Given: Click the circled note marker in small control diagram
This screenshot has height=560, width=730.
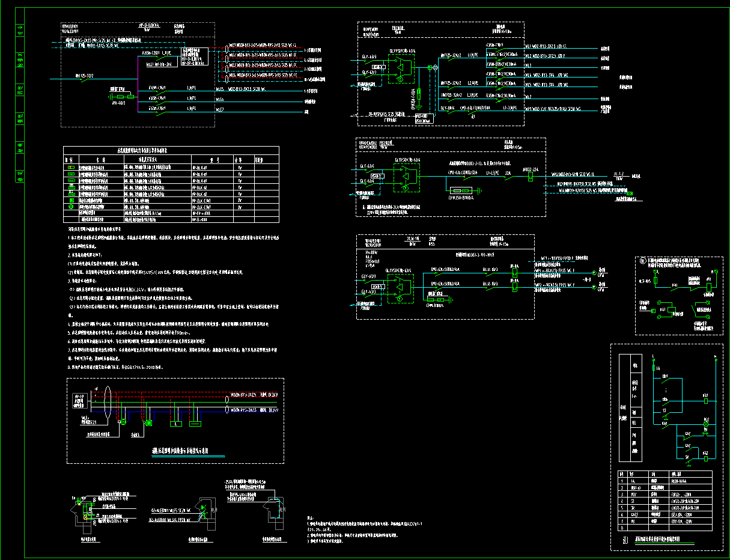Looking at the screenshot, I should [x=641, y=261].
